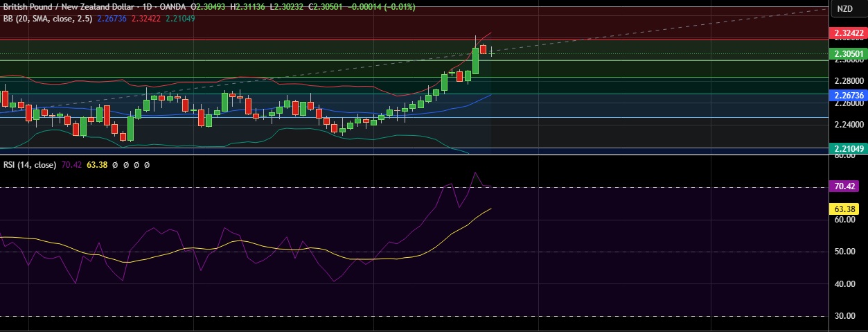Viewport: 868px width, 332px height.
Task: Click the pane separator between price and RSI
Action: tap(416, 155)
